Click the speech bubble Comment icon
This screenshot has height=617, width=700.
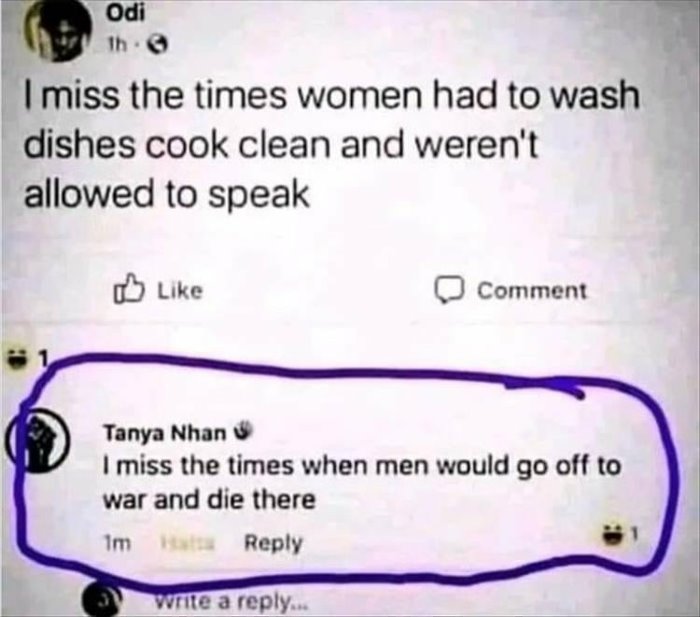(x=449, y=291)
